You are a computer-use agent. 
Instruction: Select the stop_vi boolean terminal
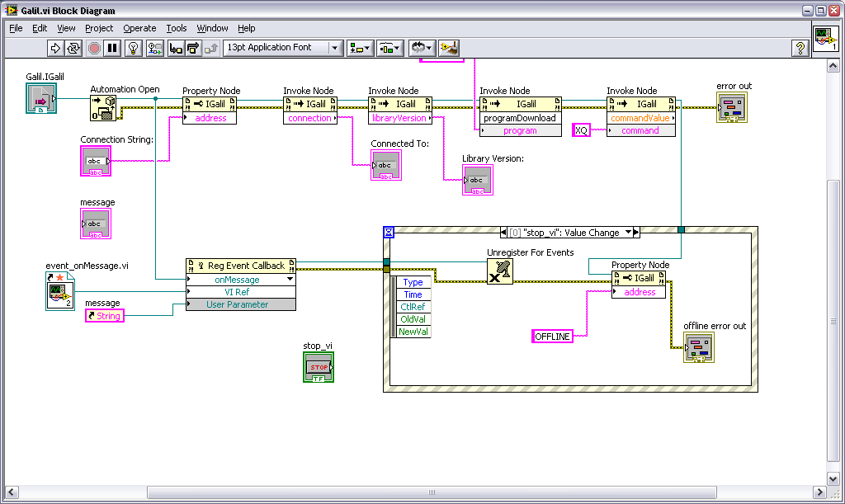point(319,367)
